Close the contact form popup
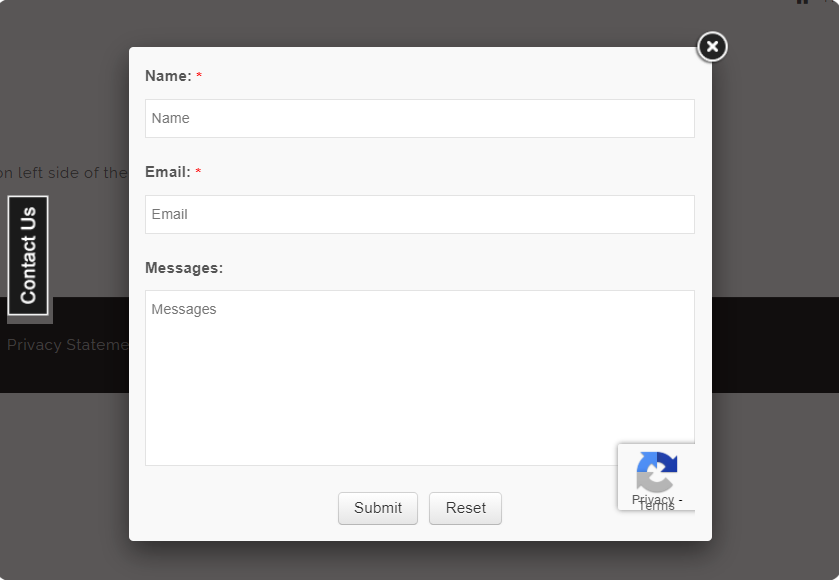The image size is (839, 580). [x=711, y=47]
